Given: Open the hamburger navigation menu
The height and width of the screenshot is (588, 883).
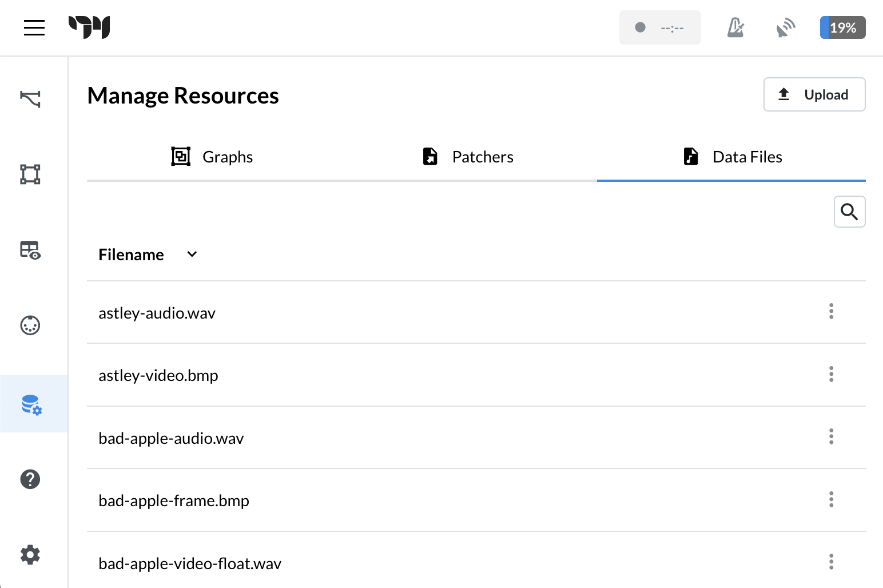Looking at the screenshot, I should tap(34, 27).
